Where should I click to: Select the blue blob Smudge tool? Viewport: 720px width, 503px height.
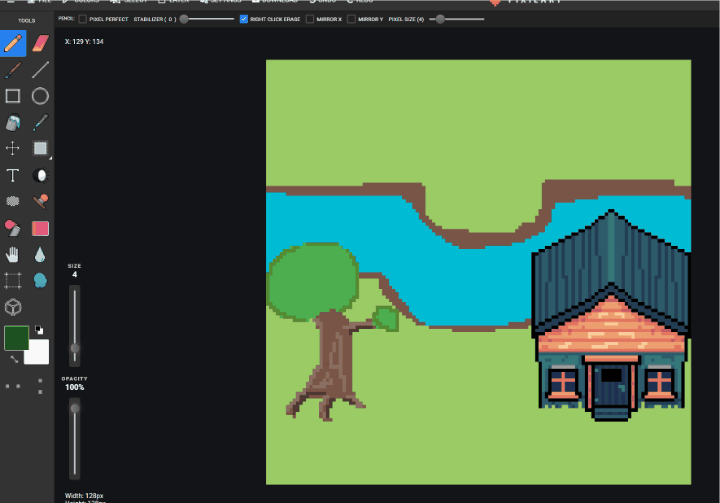(x=40, y=280)
